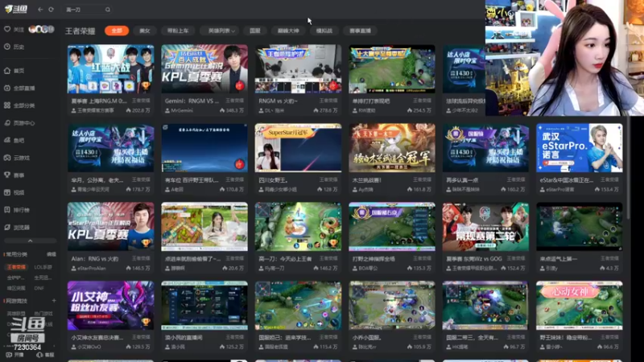Open the 关注 heart icon in sidebar
Image resolution: width=644 pixels, height=362 pixels.
pos(7,29)
